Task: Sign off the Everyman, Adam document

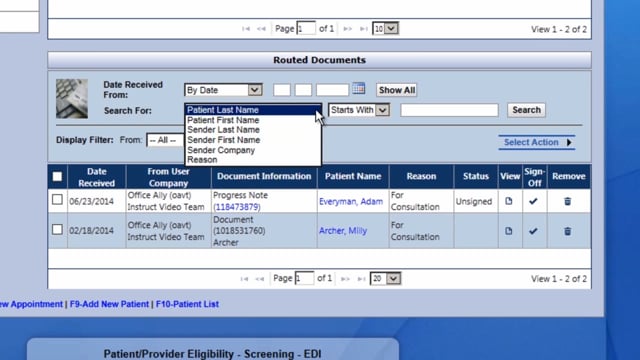Action: [533, 201]
